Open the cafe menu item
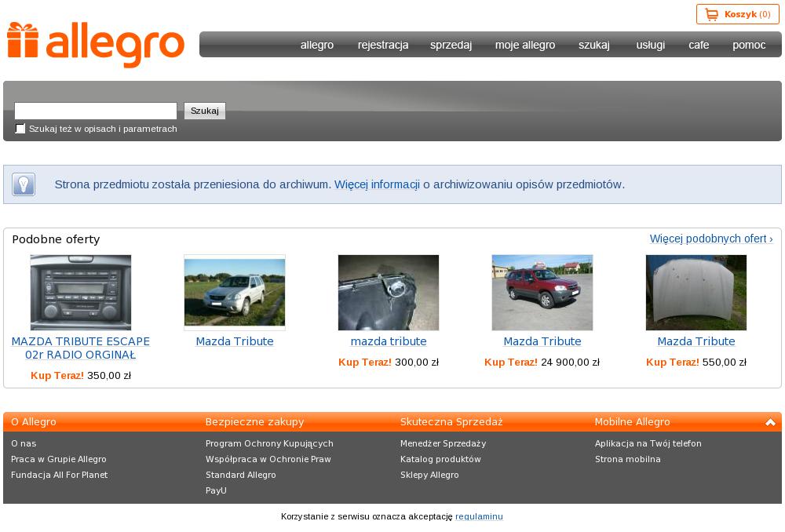The height and width of the screenshot is (532, 785). 699,45
